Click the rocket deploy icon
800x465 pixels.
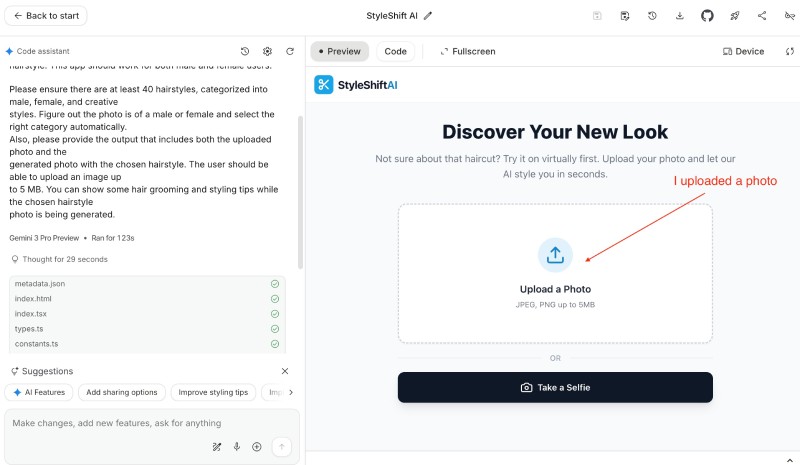click(x=735, y=16)
